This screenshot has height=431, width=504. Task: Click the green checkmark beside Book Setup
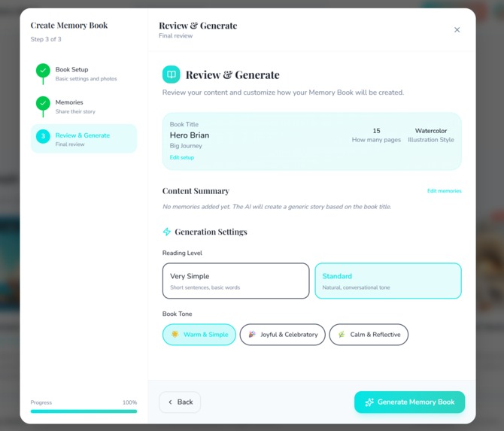click(x=43, y=71)
